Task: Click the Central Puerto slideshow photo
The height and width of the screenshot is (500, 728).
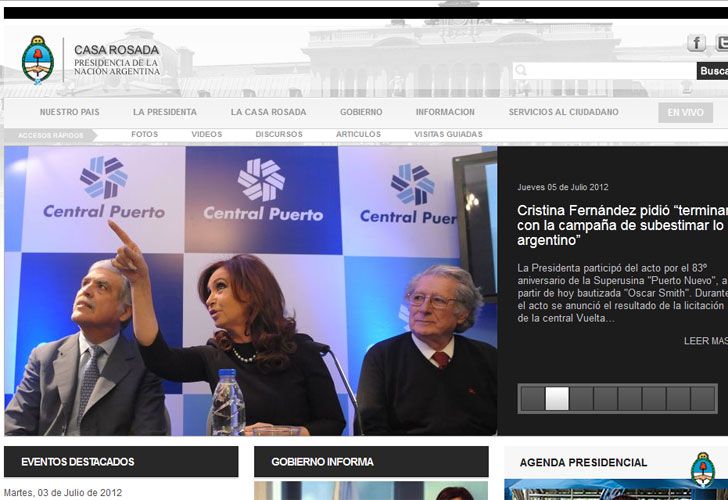Action: pyautogui.click(x=251, y=291)
